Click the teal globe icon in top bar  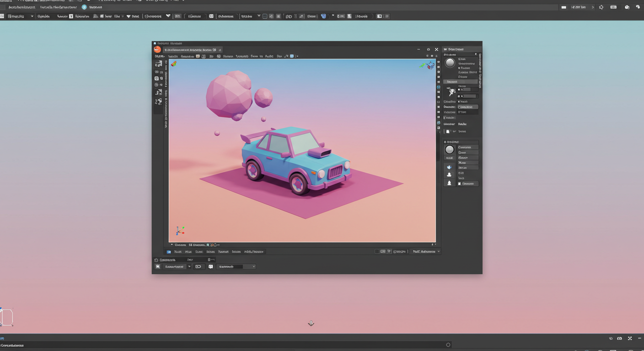pyautogui.click(x=84, y=7)
